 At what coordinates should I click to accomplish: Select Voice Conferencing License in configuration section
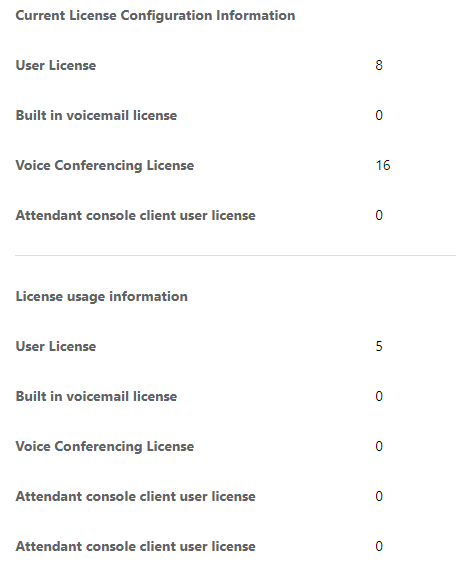(105, 166)
